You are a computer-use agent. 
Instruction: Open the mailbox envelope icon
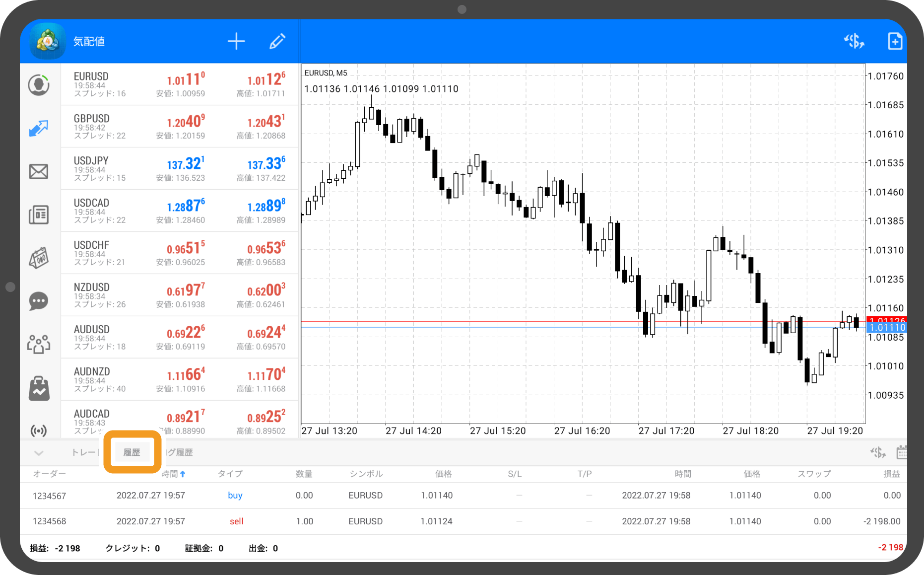click(x=39, y=171)
